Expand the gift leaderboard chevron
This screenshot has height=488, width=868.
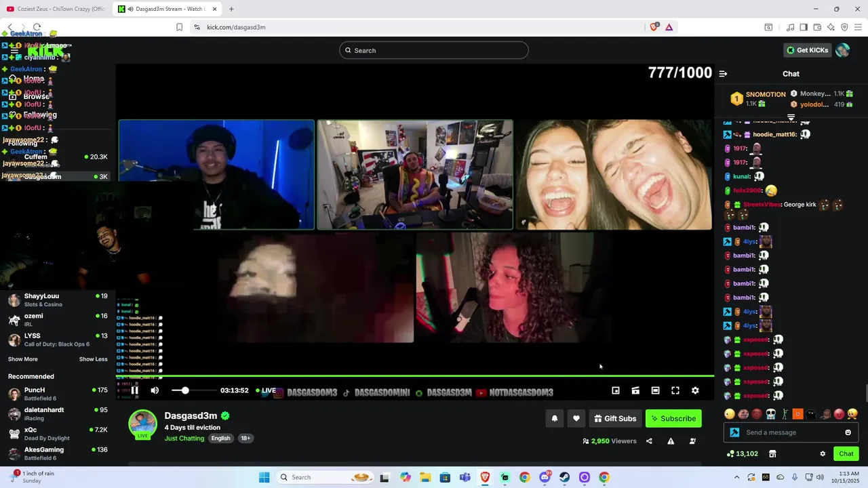(791, 117)
